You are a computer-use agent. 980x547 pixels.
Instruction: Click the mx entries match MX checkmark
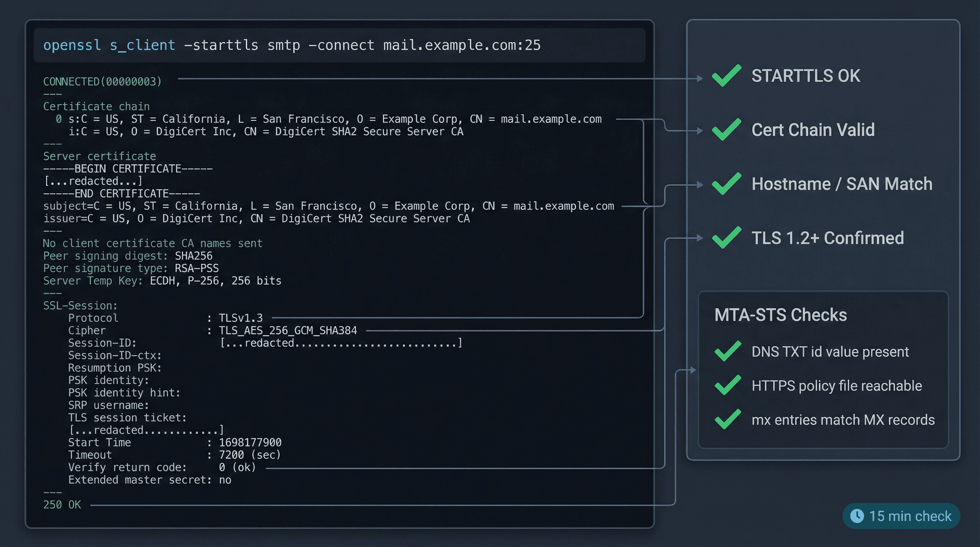click(x=727, y=419)
